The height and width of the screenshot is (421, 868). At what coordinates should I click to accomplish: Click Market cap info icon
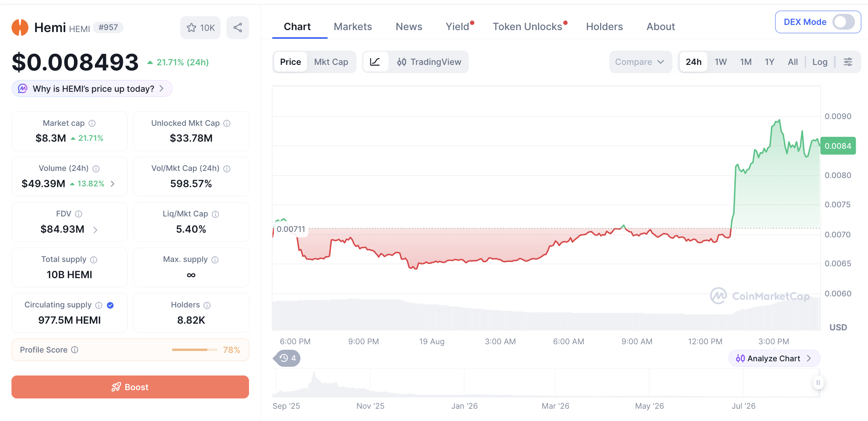(92, 123)
